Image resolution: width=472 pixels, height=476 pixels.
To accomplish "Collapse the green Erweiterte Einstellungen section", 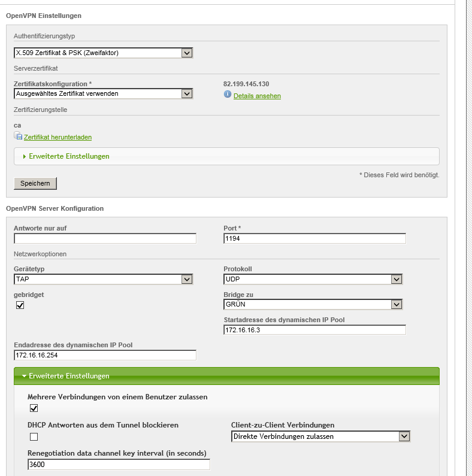I will pyautogui.click(x=69, y=376).
